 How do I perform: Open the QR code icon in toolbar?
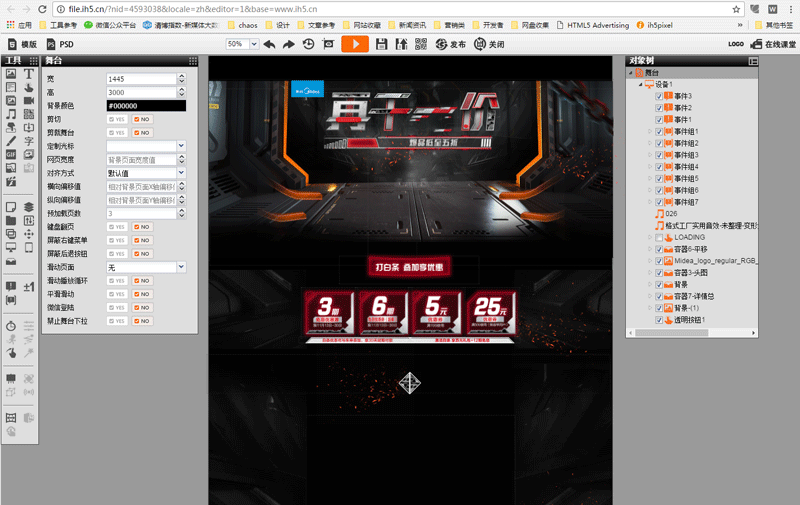[421, 44]
